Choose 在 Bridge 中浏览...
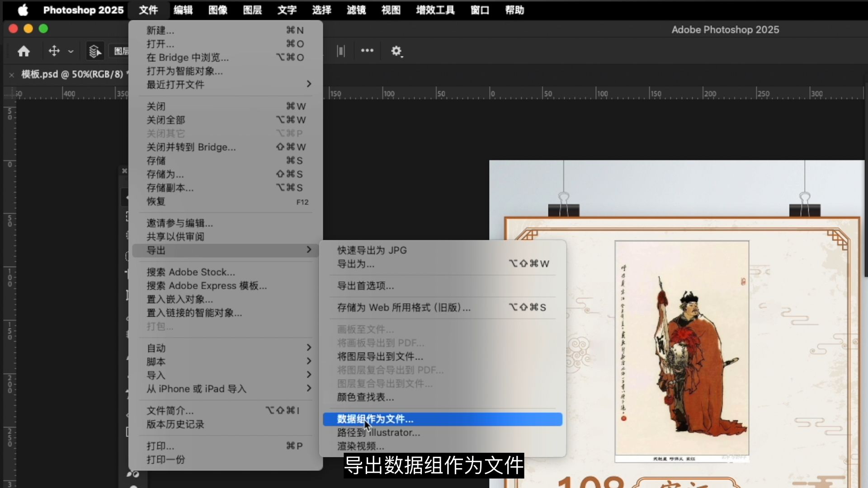Viewport: 868px width, 488px height. click(226, 57)
